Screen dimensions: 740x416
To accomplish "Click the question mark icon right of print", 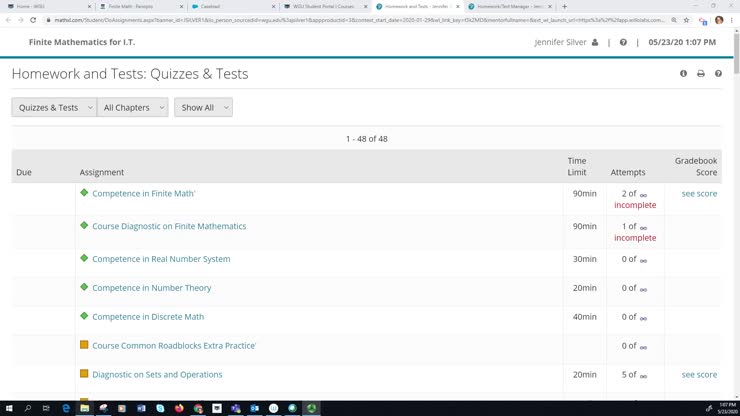I will pyautogui.click(x=718, y=74).
